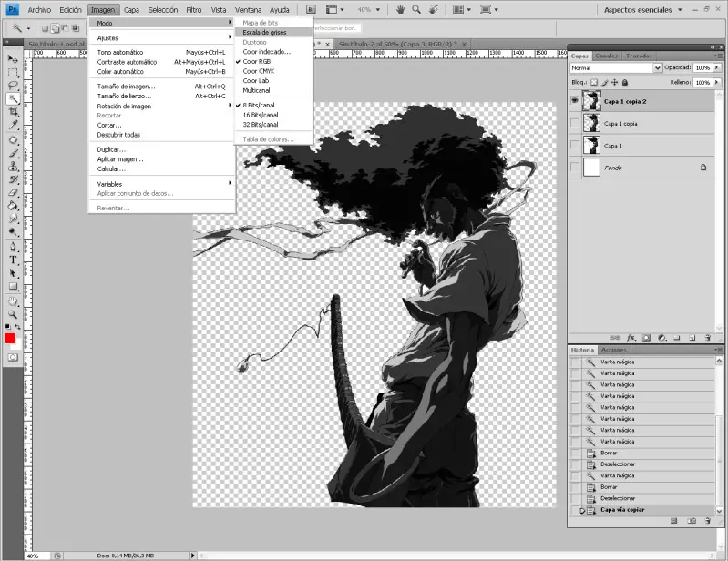This screenshot has width=728, height=561.
Task: Toggle lock position
Action: (615, 82)
